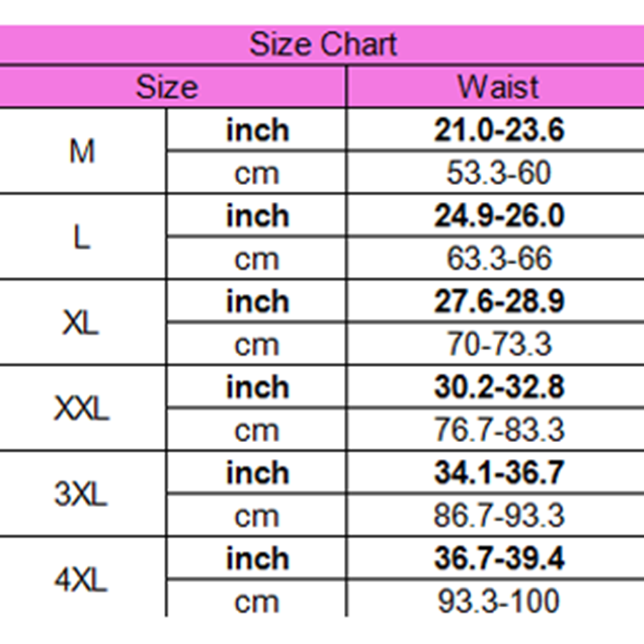The height and width of the screenshot is (644, 644).
Task: Click the XL size cell
Action: 81,323
